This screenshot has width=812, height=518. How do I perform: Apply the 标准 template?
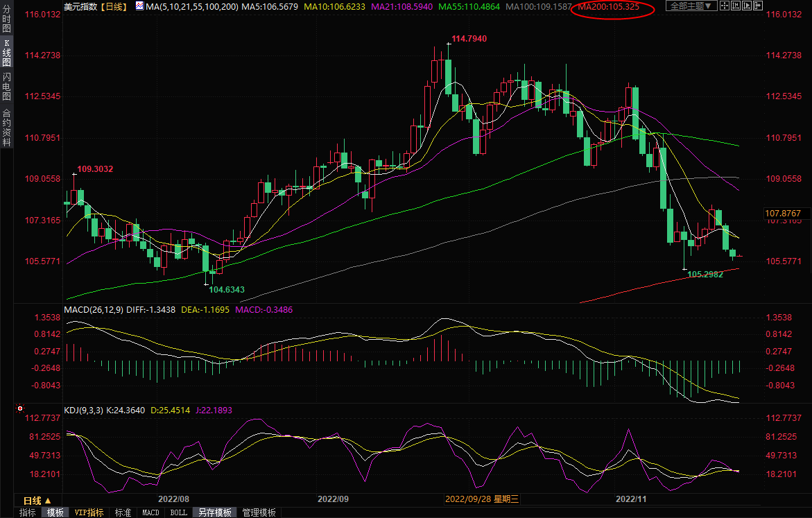pyautogui.click(x=123, y=512)
